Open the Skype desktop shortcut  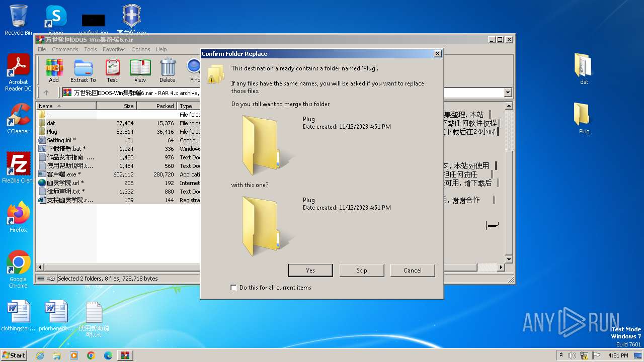(56, 20)
